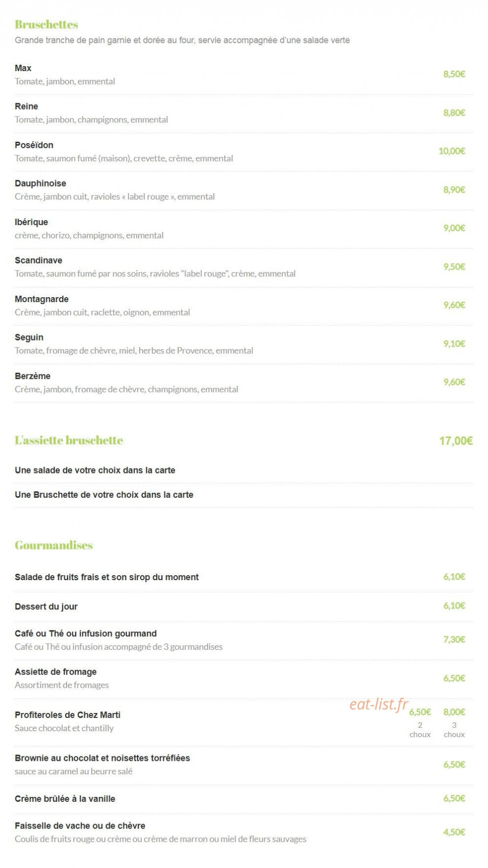The width and height of the screenshot is (488, 868).
Task: Select Une salade de votre choix line
Action: pos(95,470)
